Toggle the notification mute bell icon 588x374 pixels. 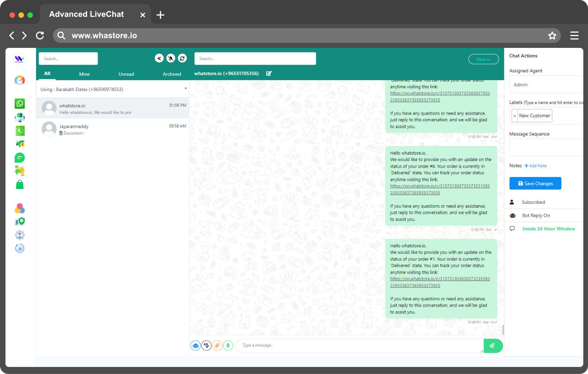coord(171,58)
